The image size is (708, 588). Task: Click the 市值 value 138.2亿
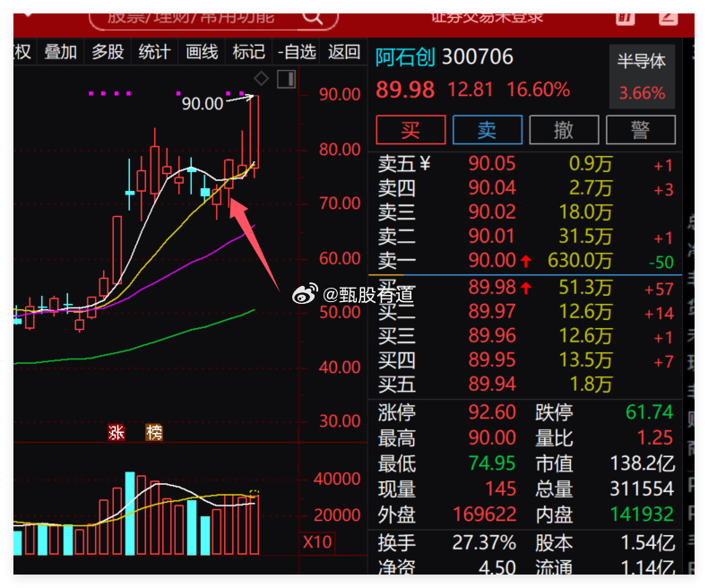[642, 463]
